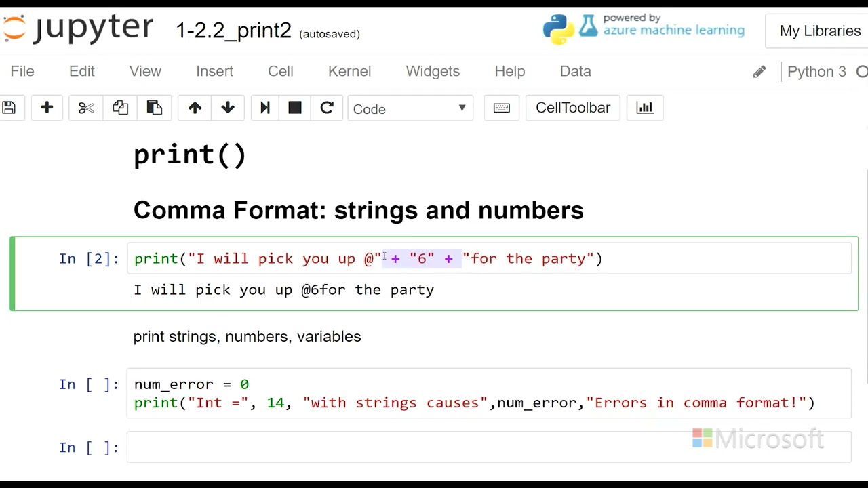Click the '(autosaved)' status text
The height and width of the screenshot is (488, 868).
click(330, 34)
